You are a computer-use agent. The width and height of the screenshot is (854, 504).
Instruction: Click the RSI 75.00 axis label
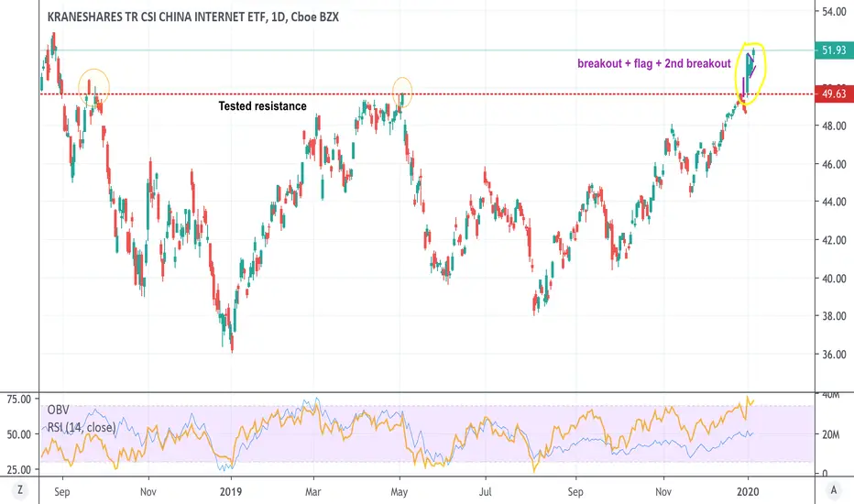tap(19, 400)
